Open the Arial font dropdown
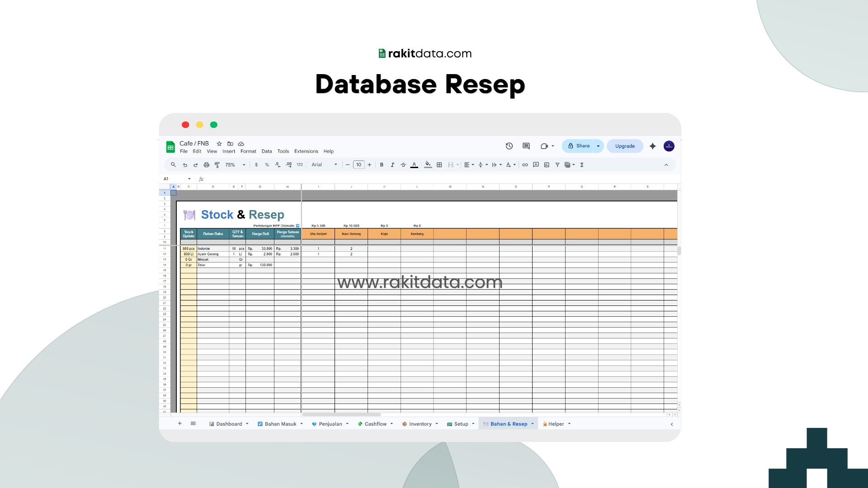This screenshot has height=488, width=868. (x=324, y=165)
